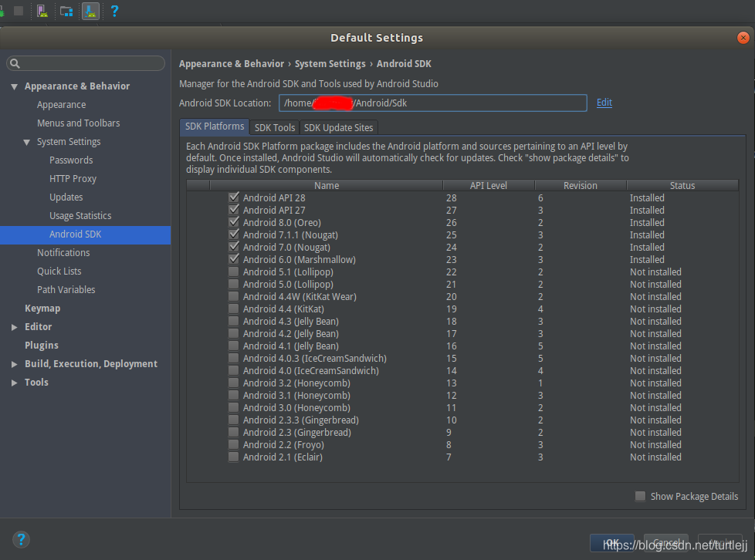Select Notifications settings item
The width and height of the screenshot is (755, 560).
[x=63, y=252]
